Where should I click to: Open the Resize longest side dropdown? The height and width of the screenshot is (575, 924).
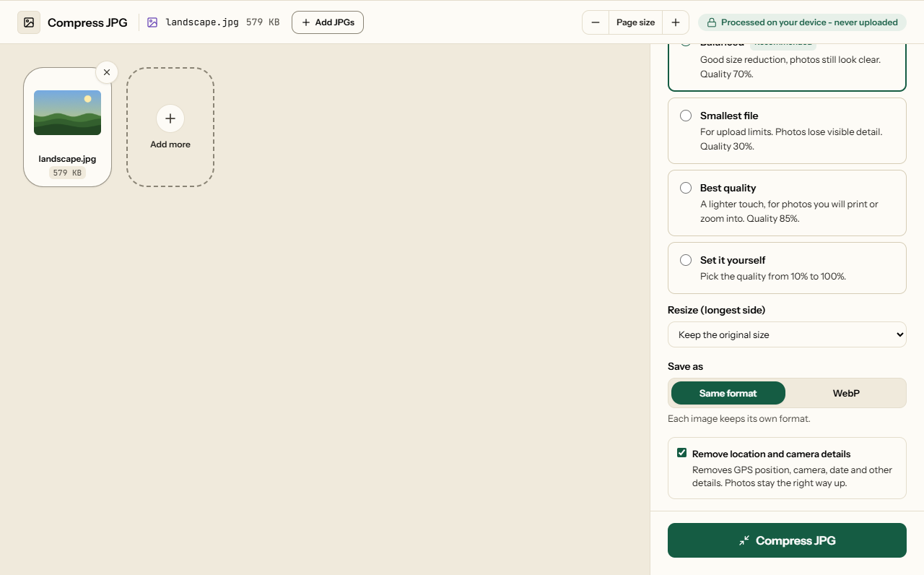(x=787, y=334)
